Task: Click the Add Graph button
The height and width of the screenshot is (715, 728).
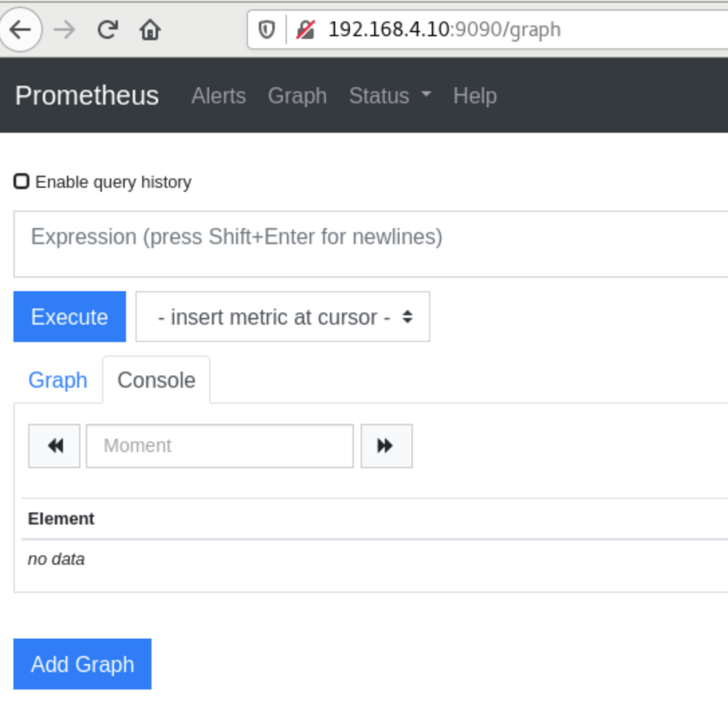Action: pyautogui.click(x=82, y=664)
